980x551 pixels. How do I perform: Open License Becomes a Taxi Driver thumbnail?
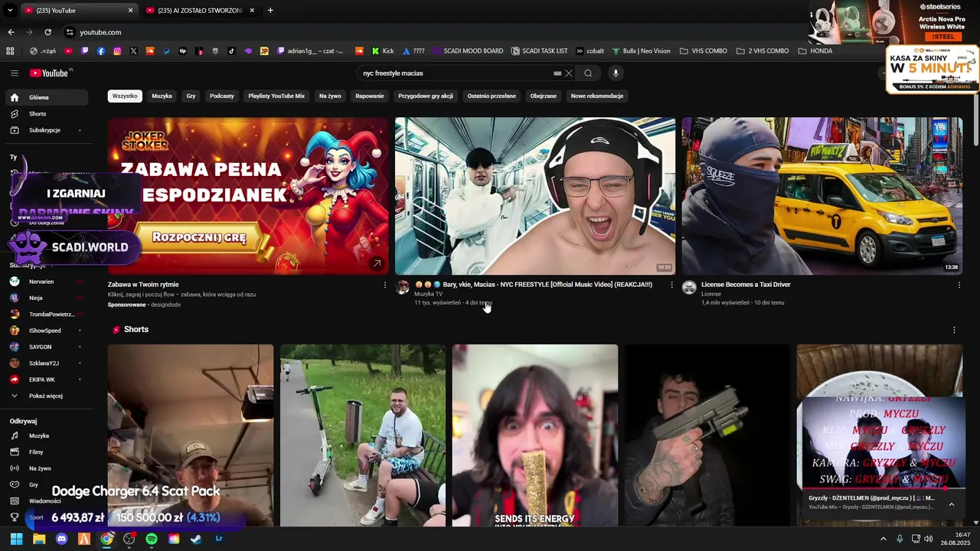pos(822,196)
